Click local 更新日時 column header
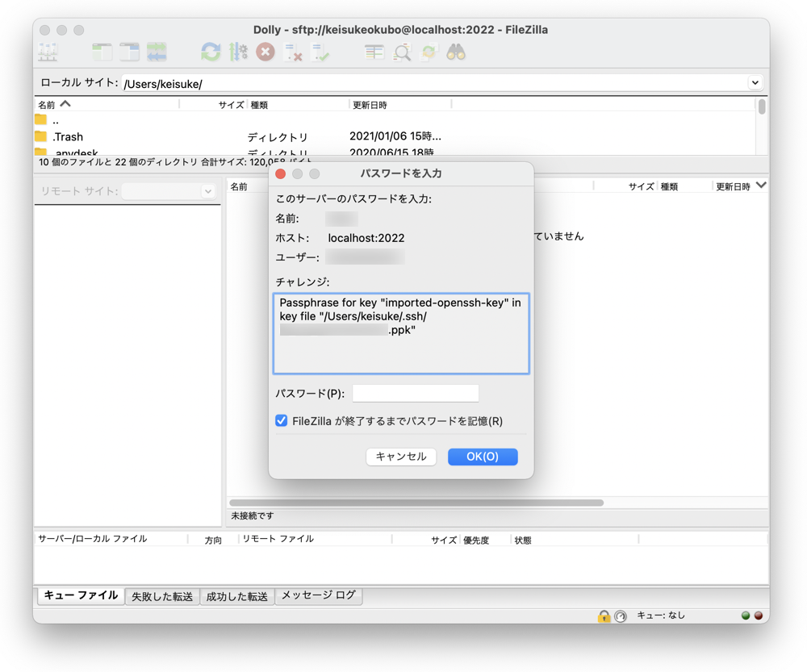 400,104
